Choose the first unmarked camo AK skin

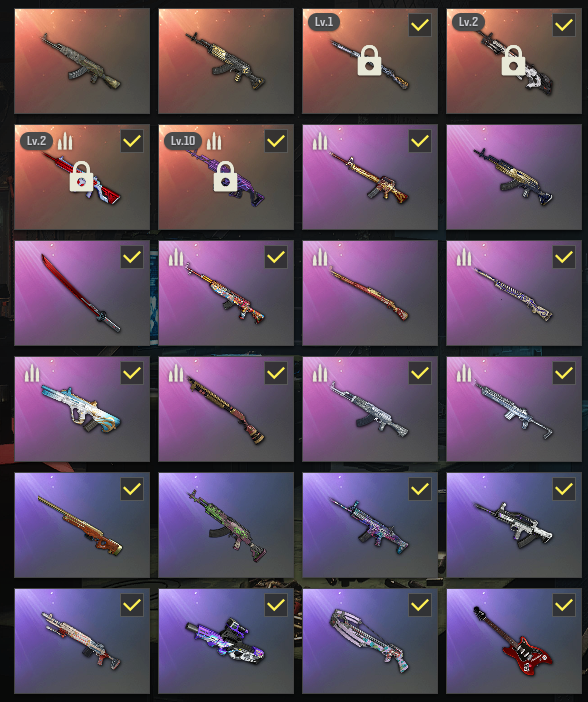coord(82,61)
